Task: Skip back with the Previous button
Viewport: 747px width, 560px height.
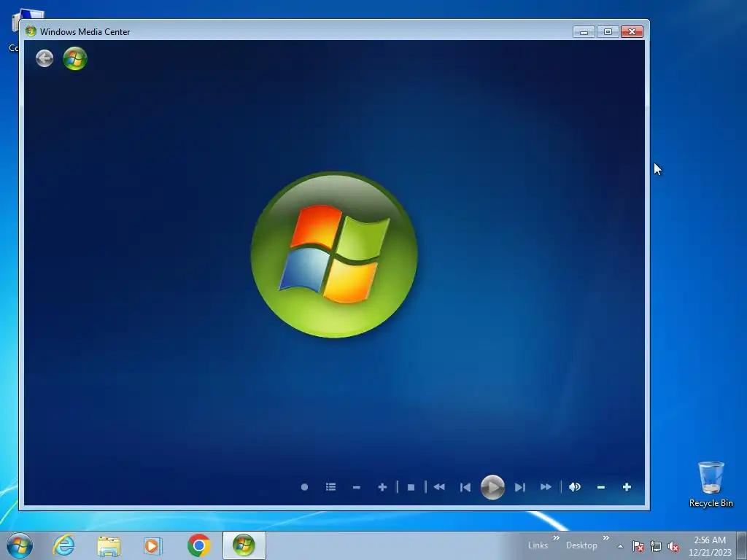Action: 465,487
